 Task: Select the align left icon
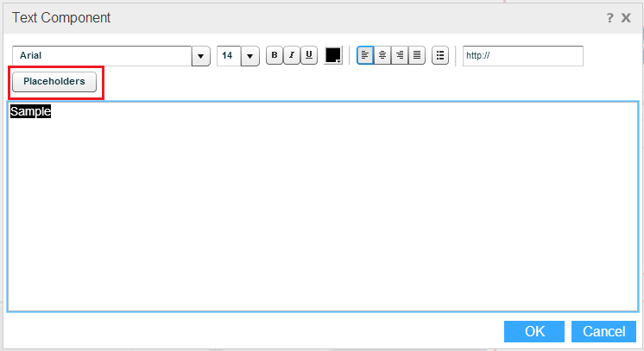click(x=365, y=55)
